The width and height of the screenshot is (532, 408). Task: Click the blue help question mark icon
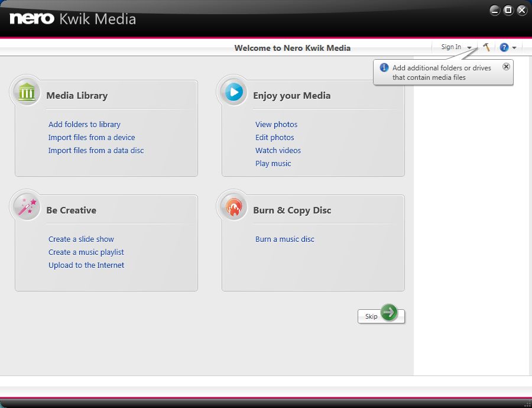[504, 47]
